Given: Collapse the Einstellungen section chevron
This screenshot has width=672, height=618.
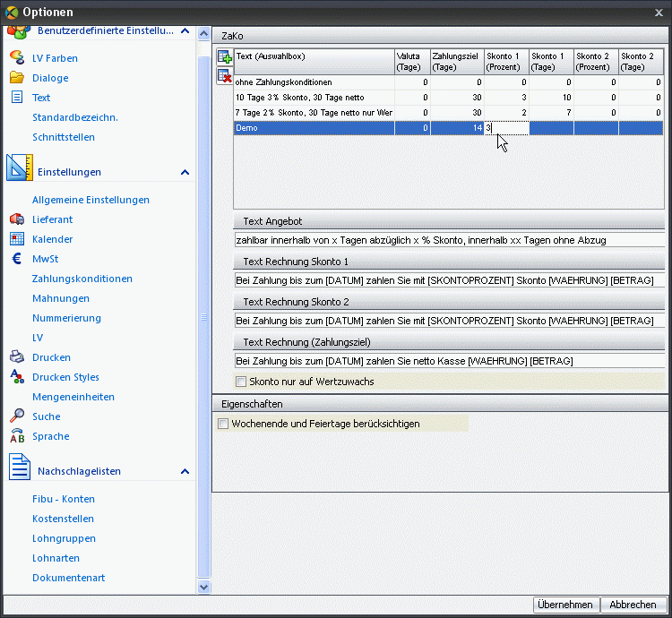Looking at the screenshot, I should pyautogui.click(x=185, y=172).
